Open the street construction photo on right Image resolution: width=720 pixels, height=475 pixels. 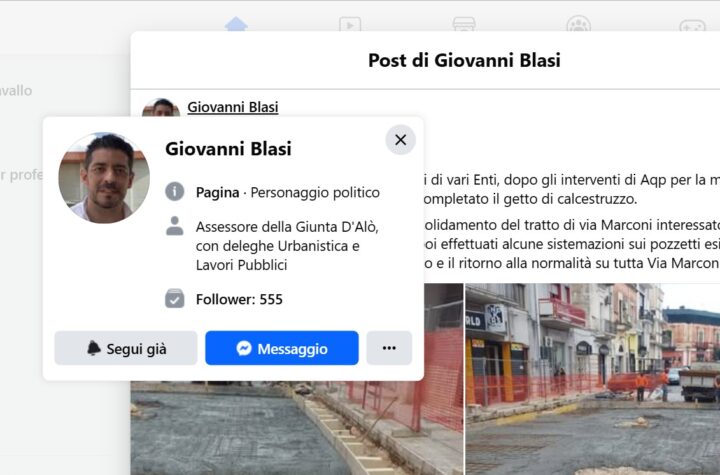(x=593, y=379)
